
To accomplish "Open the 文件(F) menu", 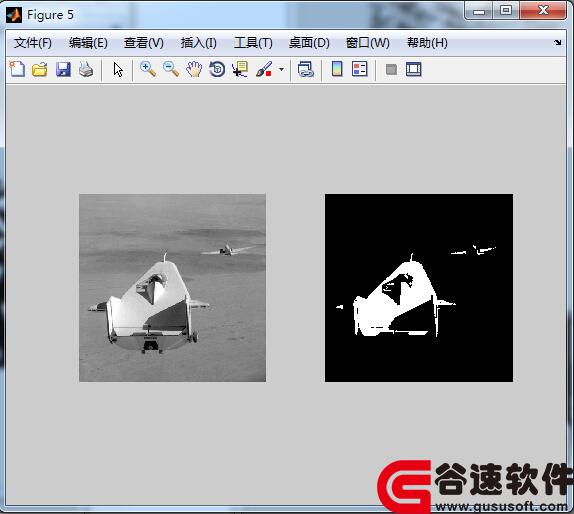I will click(33, 43).
